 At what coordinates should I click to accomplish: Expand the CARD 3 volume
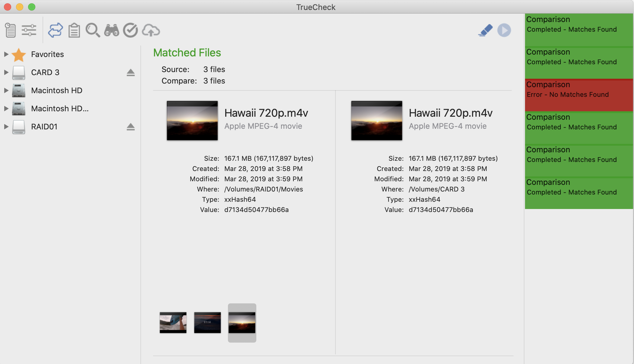(x=6, y=72)
